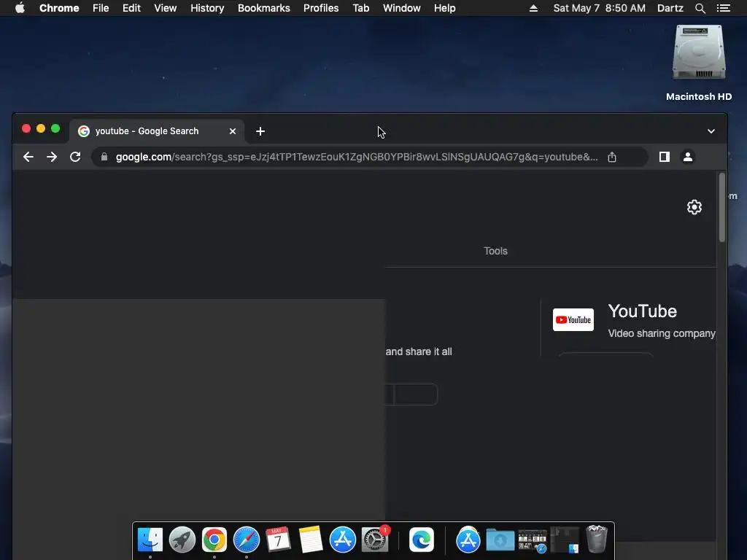Go back with Chrome's back arrow
The width and height of the screenshot is (747, 560).
pyautogui.click(x=28, y=157)
